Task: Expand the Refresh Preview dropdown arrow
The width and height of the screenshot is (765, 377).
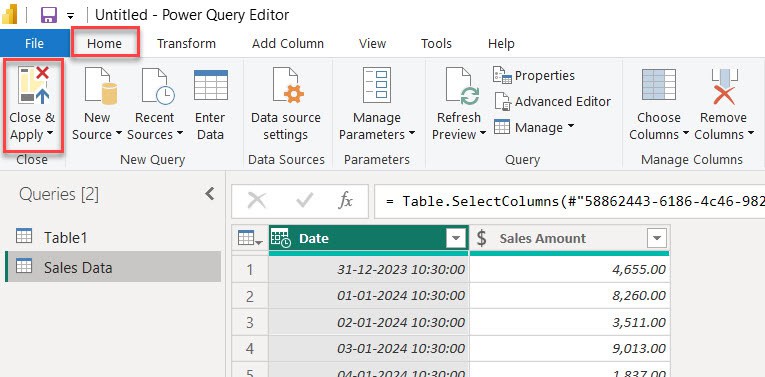Action: [x=483, y=134]
